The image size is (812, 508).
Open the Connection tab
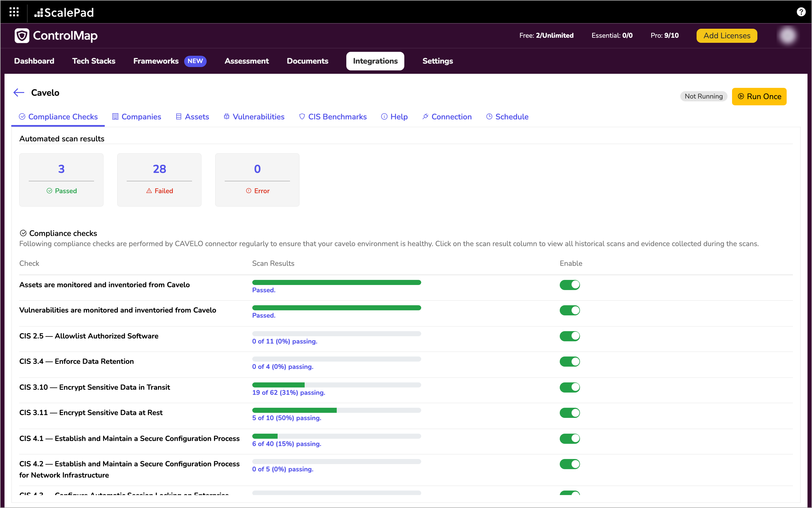click(447, 117)
